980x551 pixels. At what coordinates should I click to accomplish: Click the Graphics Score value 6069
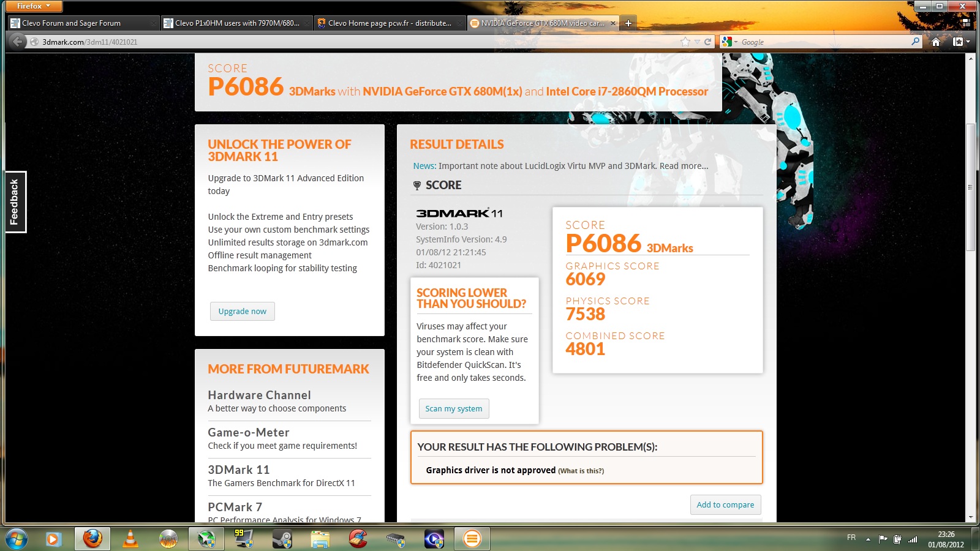coord(586,279)
